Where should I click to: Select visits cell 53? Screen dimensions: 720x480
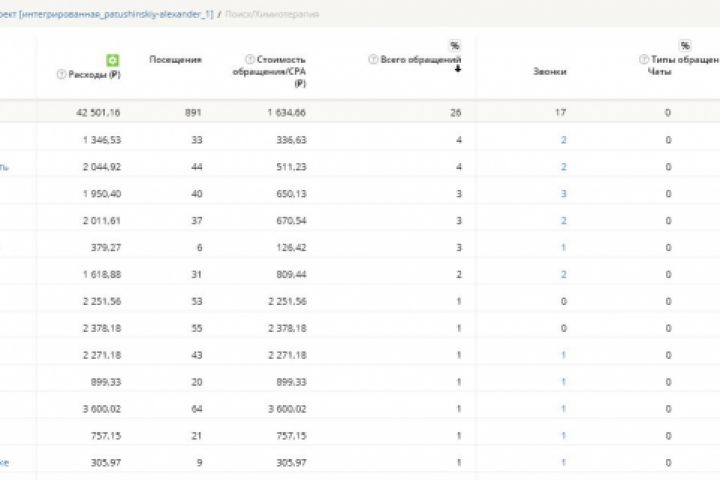coord(197,301)
